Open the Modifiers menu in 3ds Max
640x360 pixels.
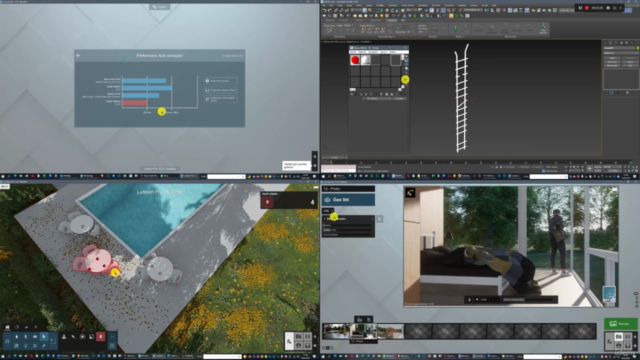pyautogui.click(x=380, y=5)
